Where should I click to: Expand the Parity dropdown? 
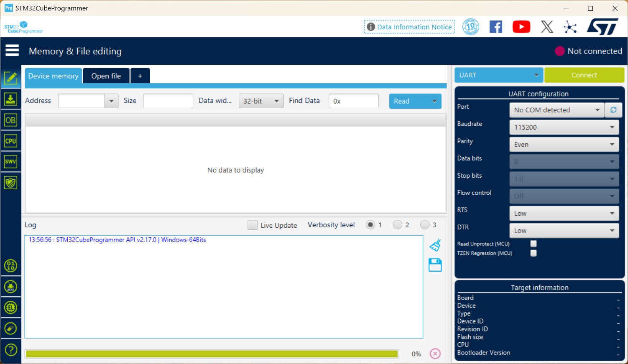point(564,145)
